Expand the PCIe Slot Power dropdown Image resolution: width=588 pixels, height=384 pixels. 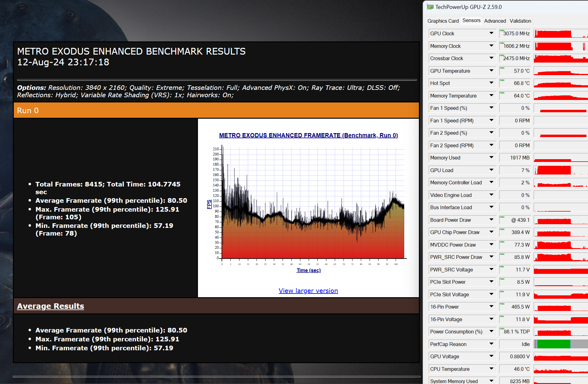[491, 282]
